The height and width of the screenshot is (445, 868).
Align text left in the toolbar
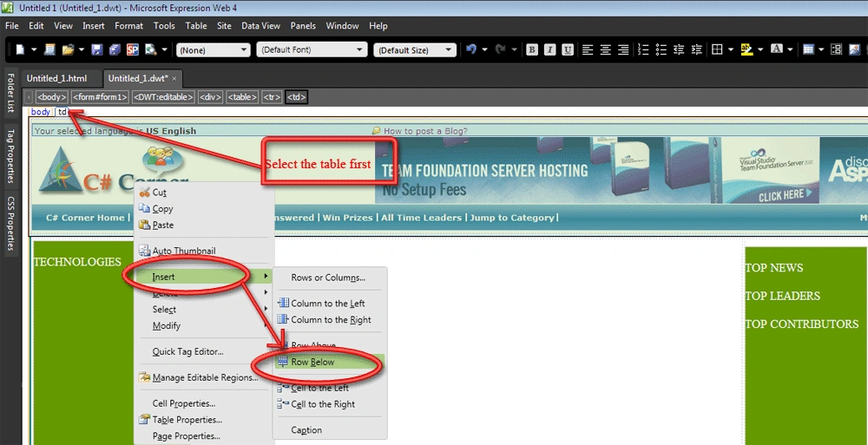(x=588, y=49)
